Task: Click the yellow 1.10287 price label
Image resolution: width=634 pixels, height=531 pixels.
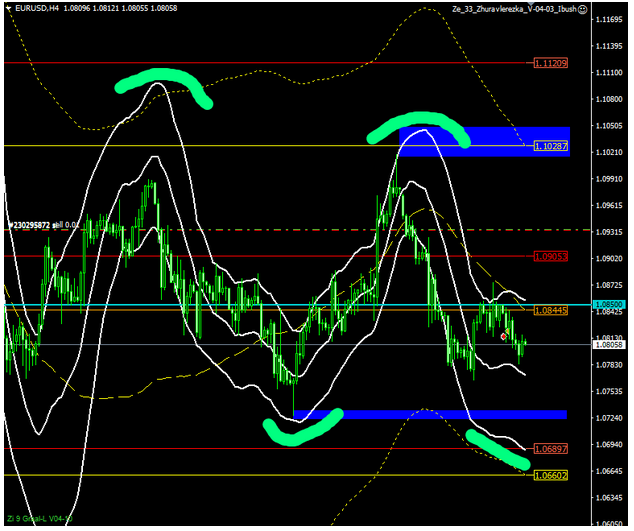Action: pyautogui.click(x=551, y=146)
